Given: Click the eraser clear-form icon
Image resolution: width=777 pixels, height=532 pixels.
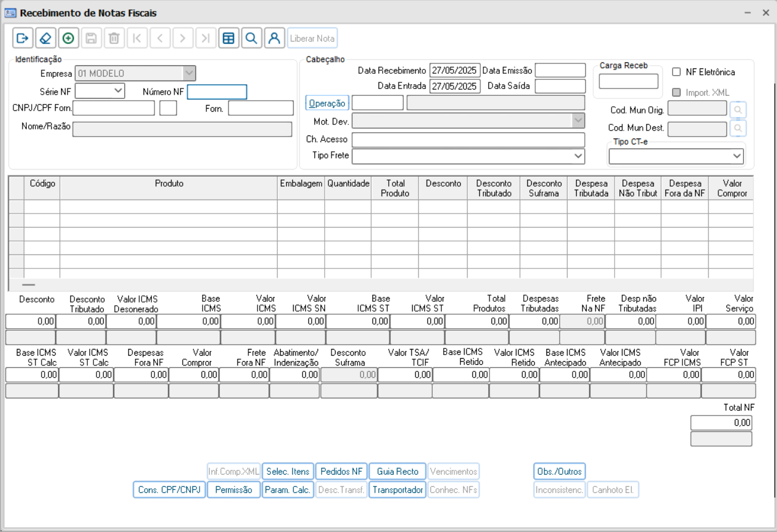Looking at the screenshot, I should (45, 38).
